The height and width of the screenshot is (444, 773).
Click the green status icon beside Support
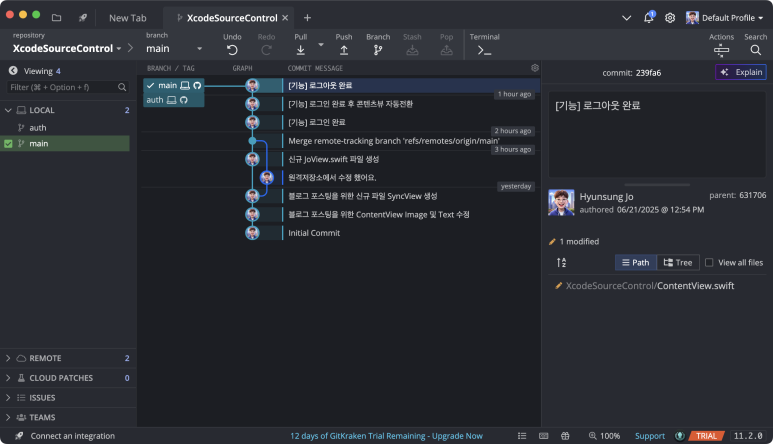(680, 436)
